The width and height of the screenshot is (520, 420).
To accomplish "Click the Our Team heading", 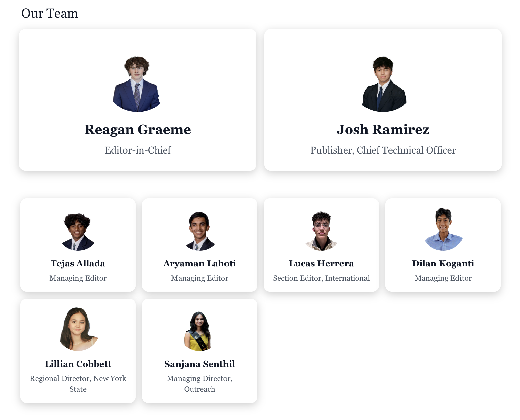I will pyautogui.click(x=50, y=14).
